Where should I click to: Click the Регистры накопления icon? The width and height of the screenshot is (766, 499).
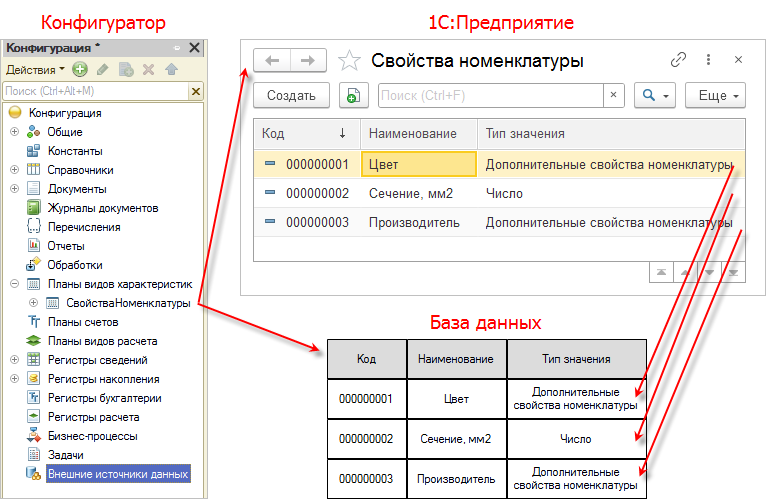click(33, 379)
